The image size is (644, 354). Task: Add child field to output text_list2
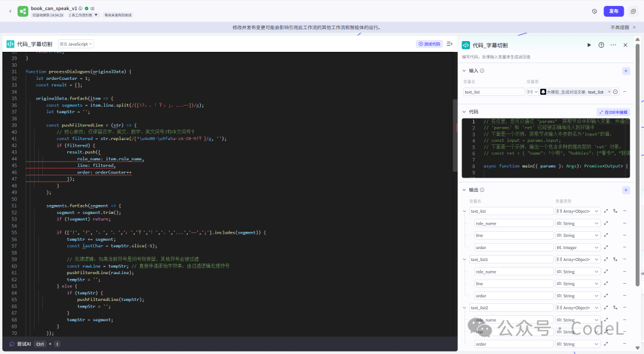(x=615, y=308)
